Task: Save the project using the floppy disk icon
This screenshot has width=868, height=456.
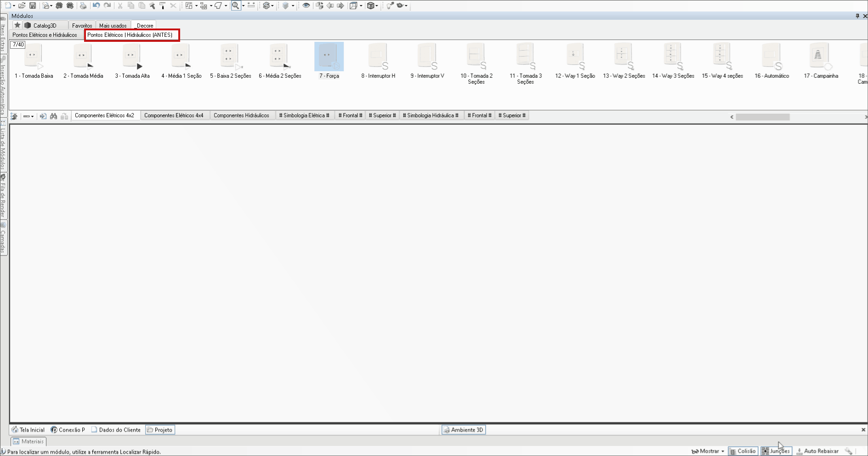Action: point(33,6)
